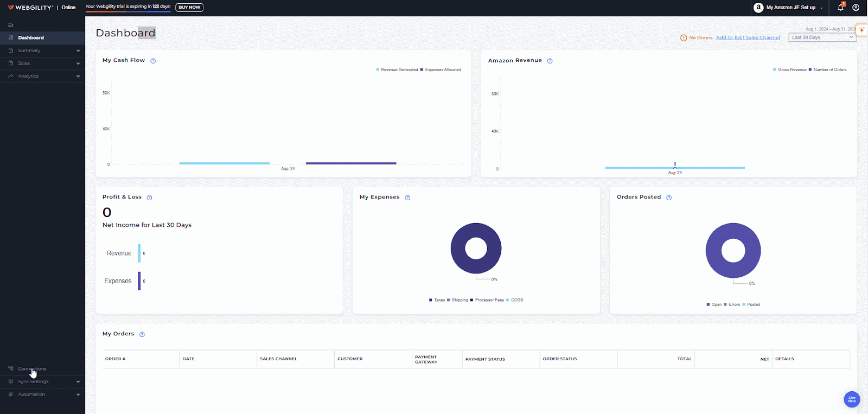The width and height of the screenshot is (868, 414).
Task: Open the notifications bell
Action: coord(840,8)
